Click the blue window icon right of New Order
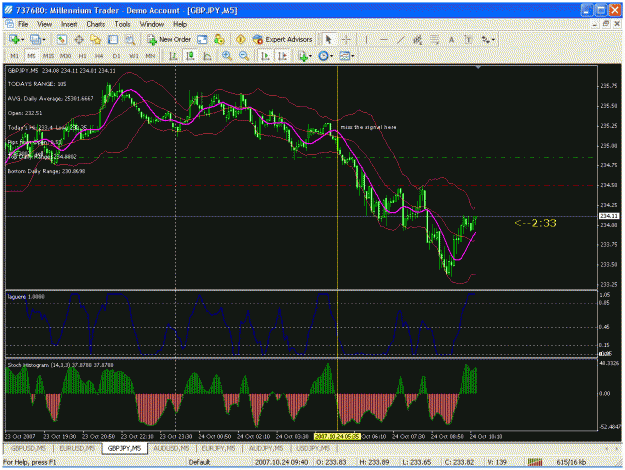The image size is (625, 470). pos(202,39)
